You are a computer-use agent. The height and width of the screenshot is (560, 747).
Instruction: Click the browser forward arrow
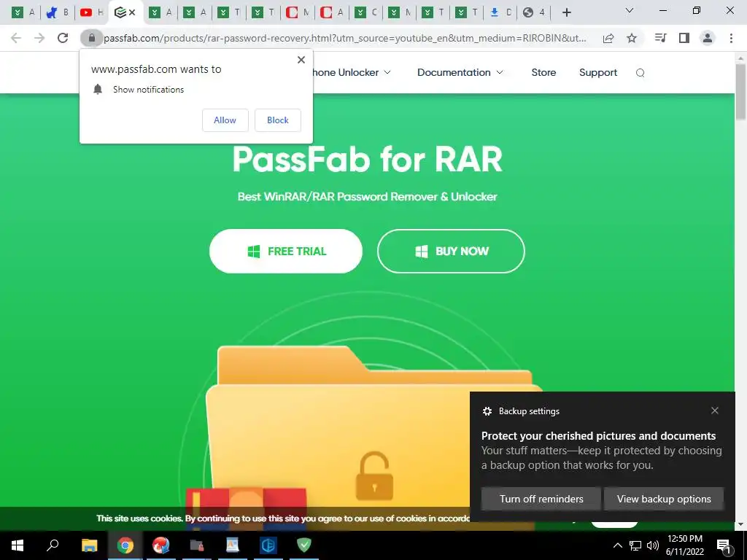click(x=39, y=38)
